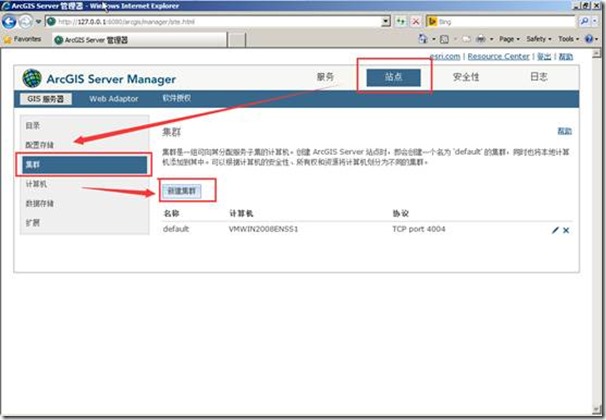Click the TCP port 4004 cell
Image resolution: width=606 pixels, height=420 pixels.
click(x=419, y=229)
